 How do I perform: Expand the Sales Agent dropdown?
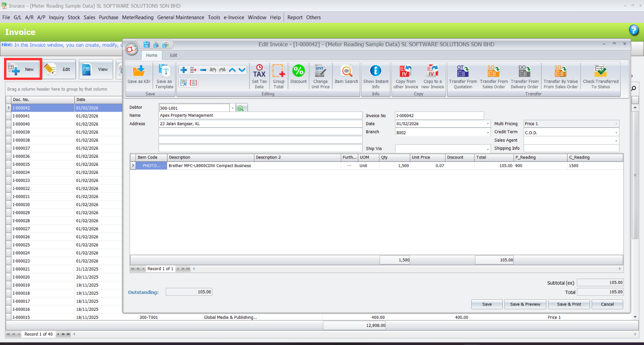pos(616,140)
